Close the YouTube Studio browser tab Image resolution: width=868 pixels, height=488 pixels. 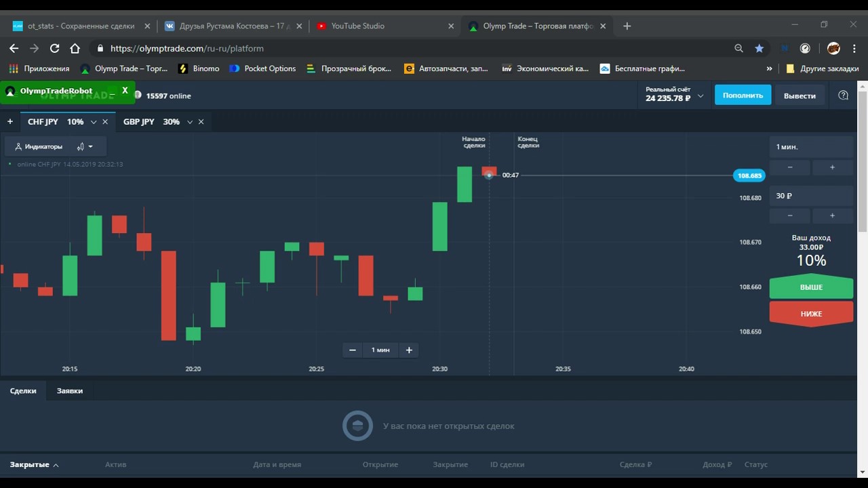452,26
